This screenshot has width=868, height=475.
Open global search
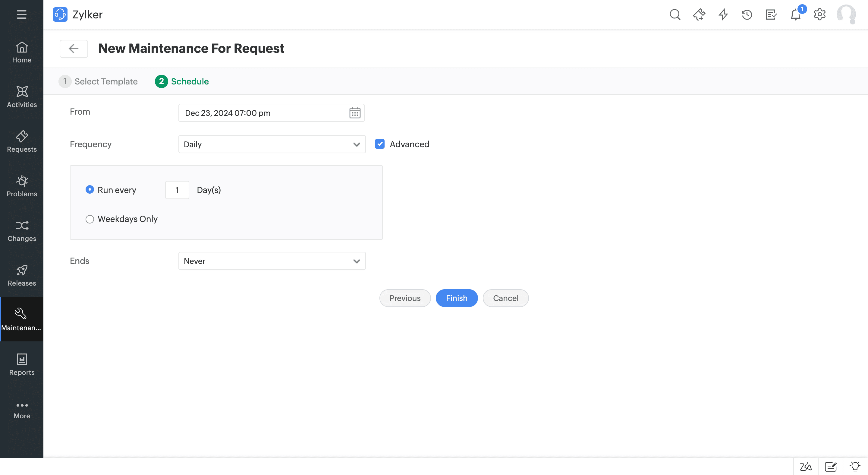(x=675, y=14)
